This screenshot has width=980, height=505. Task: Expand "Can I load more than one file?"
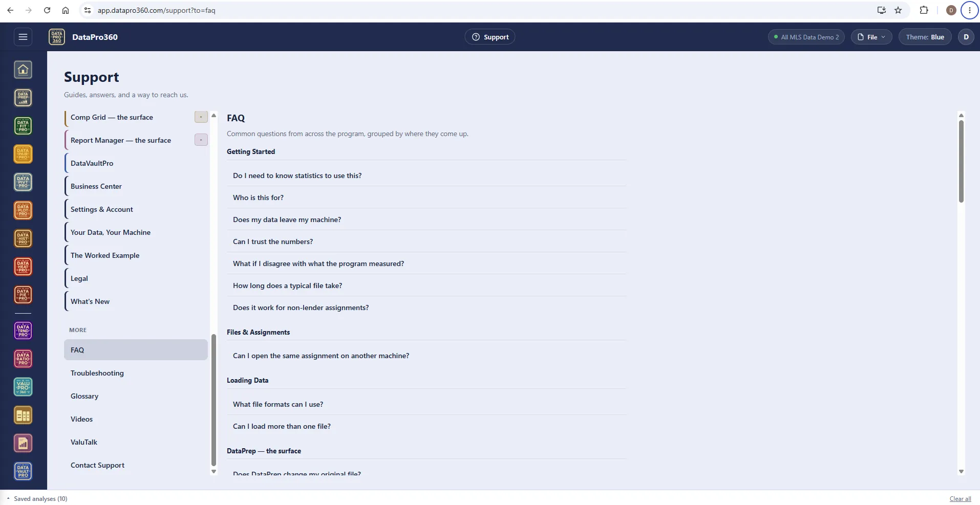click(x=427, y=426)
